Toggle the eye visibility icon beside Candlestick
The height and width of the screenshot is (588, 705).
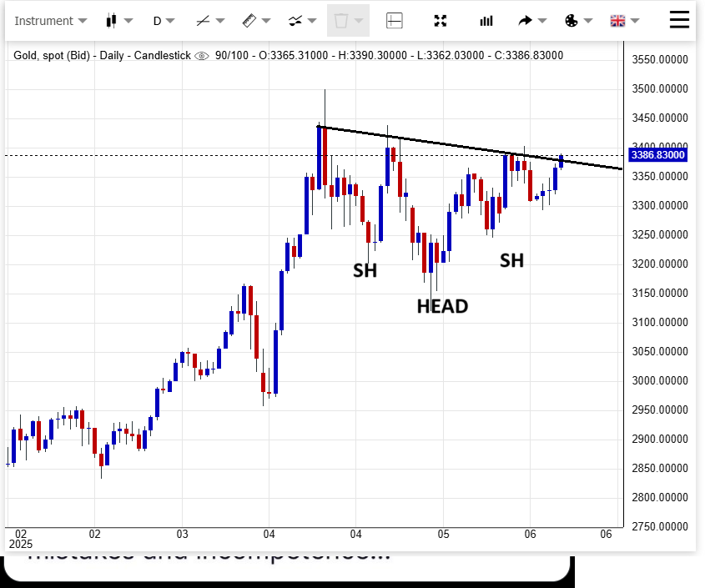click(201, 56)
